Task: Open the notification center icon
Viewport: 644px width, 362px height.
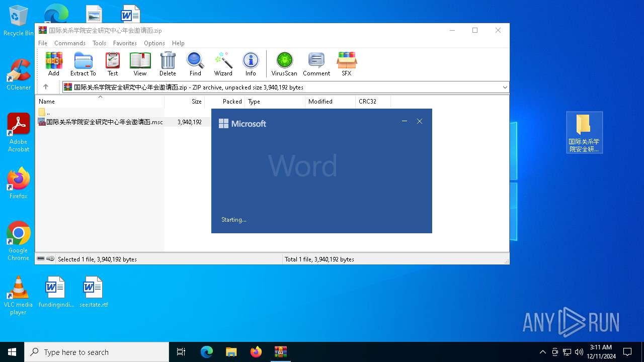Action: [x=627, y=352]
